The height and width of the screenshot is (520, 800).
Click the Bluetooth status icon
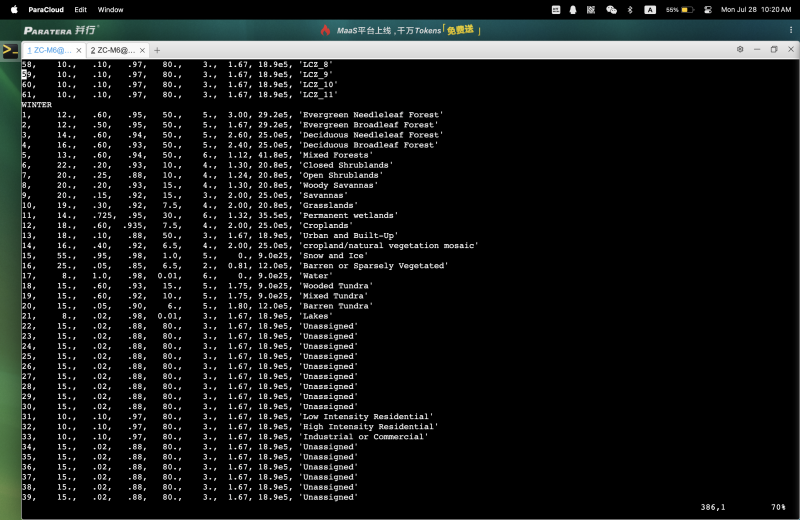point(629,9)
